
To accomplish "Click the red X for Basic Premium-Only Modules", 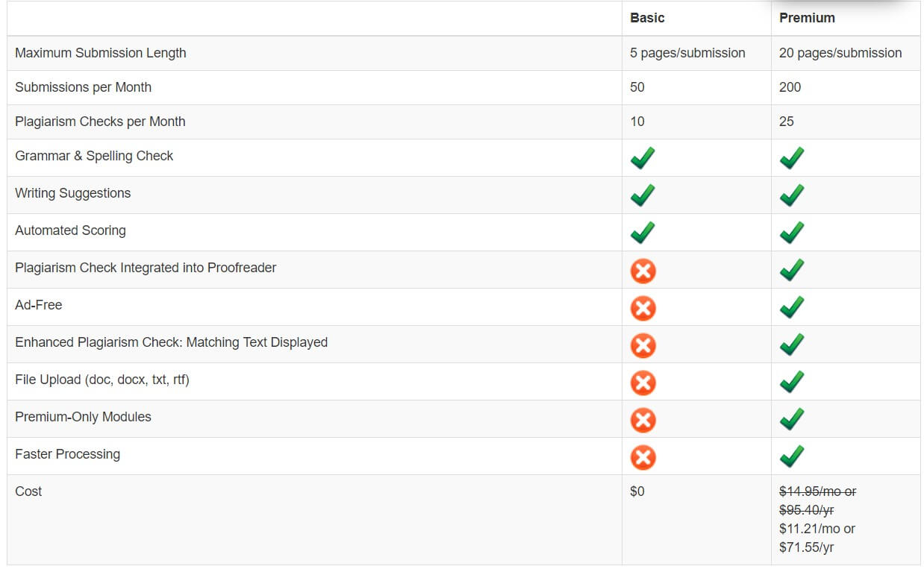I will click(643, 420).
